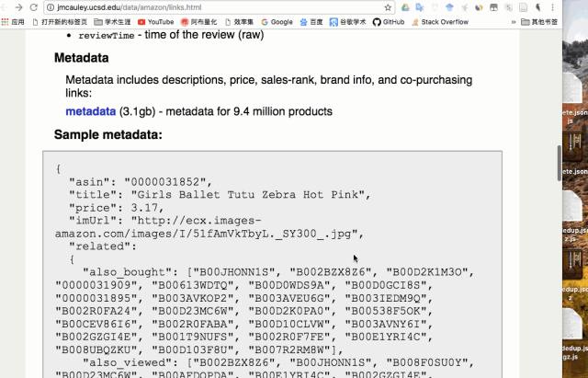The width and height of the screenshot is (588, 378).
Task: Click the address bar URL field
Action: pyautogui.click(x=202, y=6)
